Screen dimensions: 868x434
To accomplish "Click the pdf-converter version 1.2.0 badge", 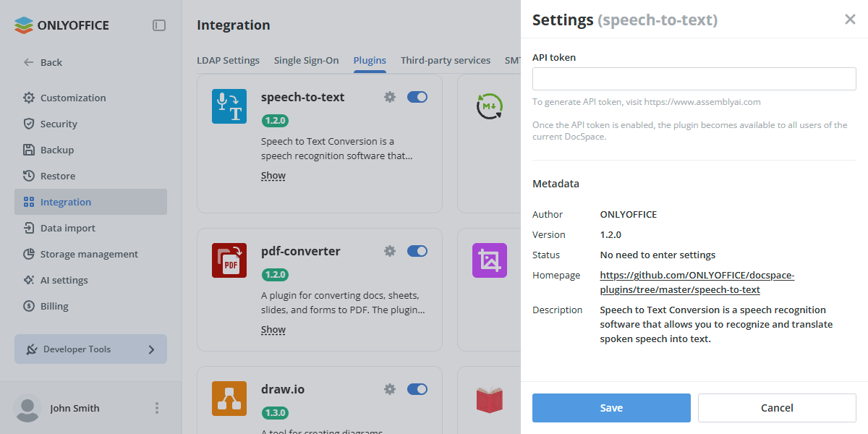I will (275, 275).
